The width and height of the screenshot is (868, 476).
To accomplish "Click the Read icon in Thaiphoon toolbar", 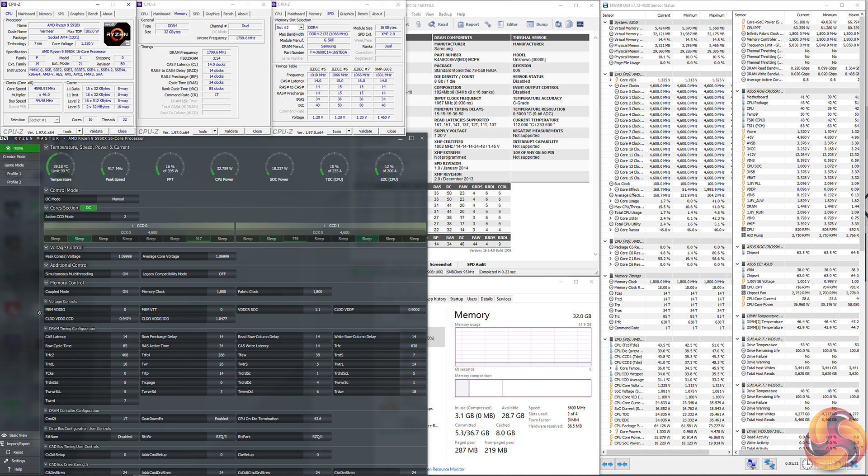I will point(432,24).
